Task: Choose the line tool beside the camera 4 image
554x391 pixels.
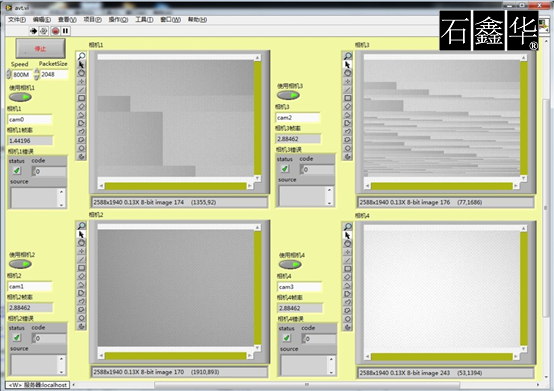Action: coord(348,260)
